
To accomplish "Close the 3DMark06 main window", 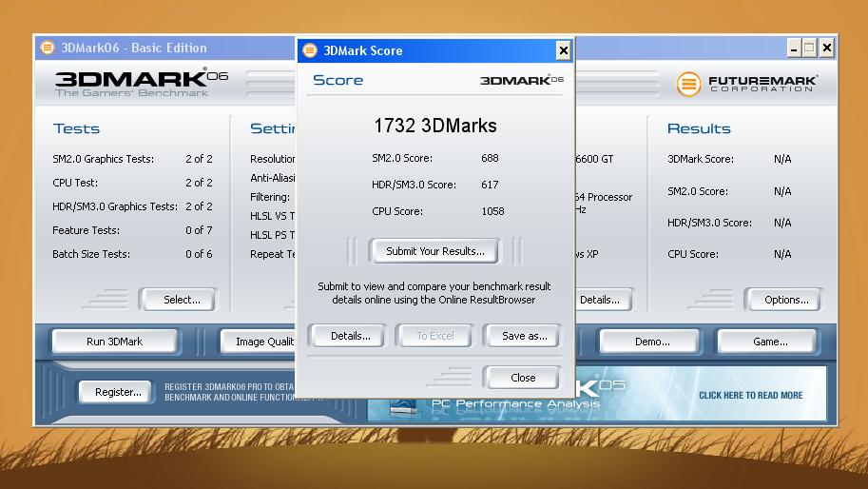I will [x=826, y=49].
